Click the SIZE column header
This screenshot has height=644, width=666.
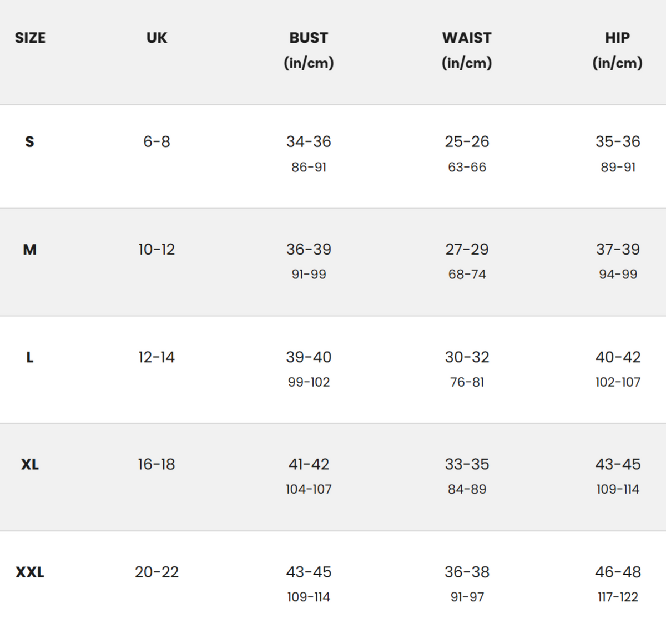pyautogui.click(x=30, y=38)
